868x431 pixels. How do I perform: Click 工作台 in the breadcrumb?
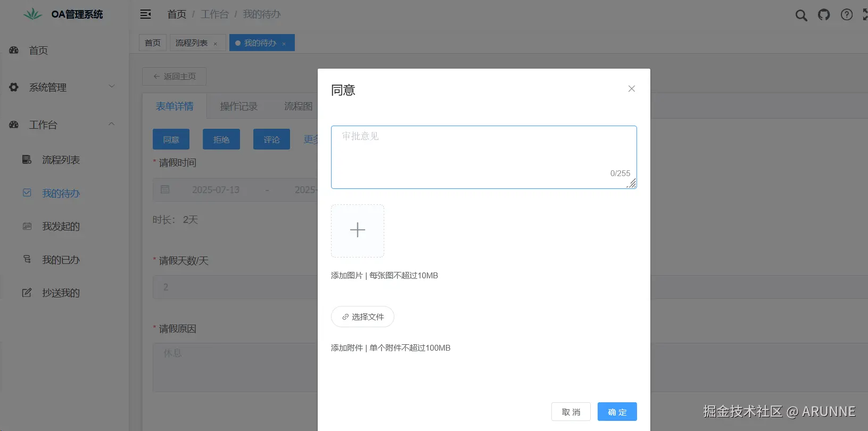coord(214,14)
